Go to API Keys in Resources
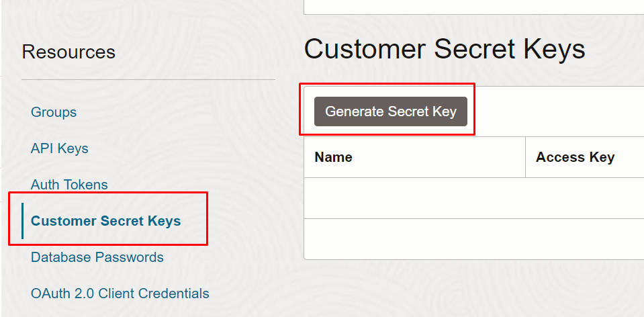 [x=60, y=148]
